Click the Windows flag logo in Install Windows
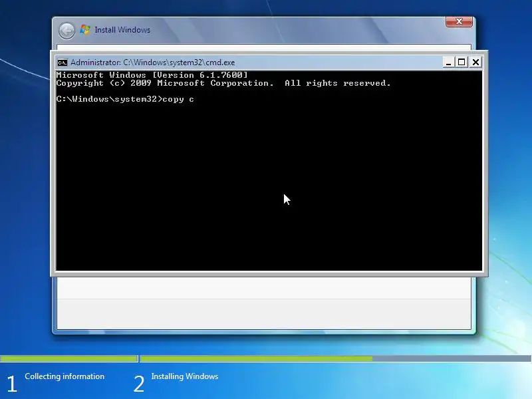The height and width of the screenshot is (399, 532). click(85, 30)
